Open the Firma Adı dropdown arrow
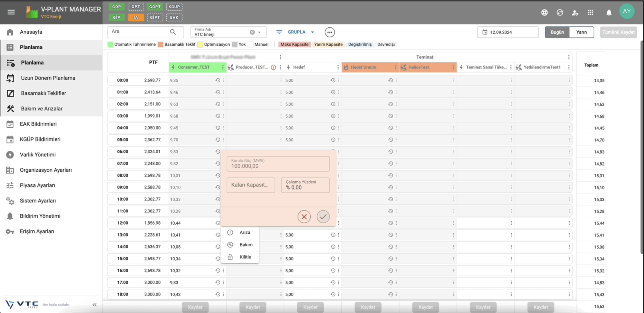This screenshot has width=644, height=313. pos(259,32)
